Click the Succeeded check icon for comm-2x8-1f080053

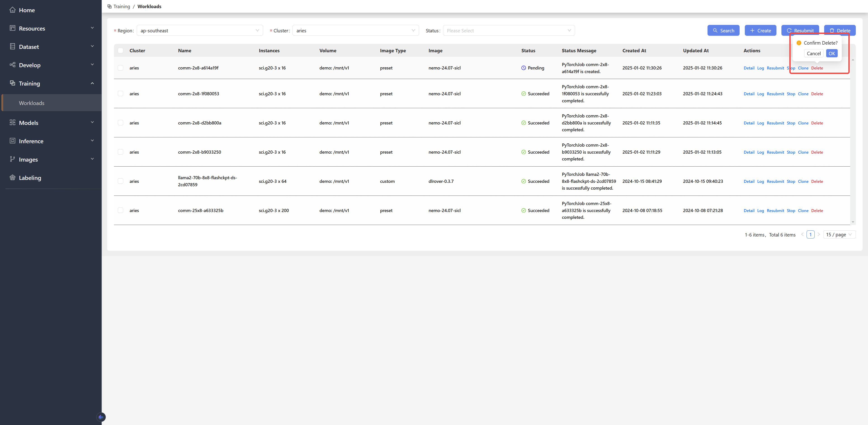524,94
